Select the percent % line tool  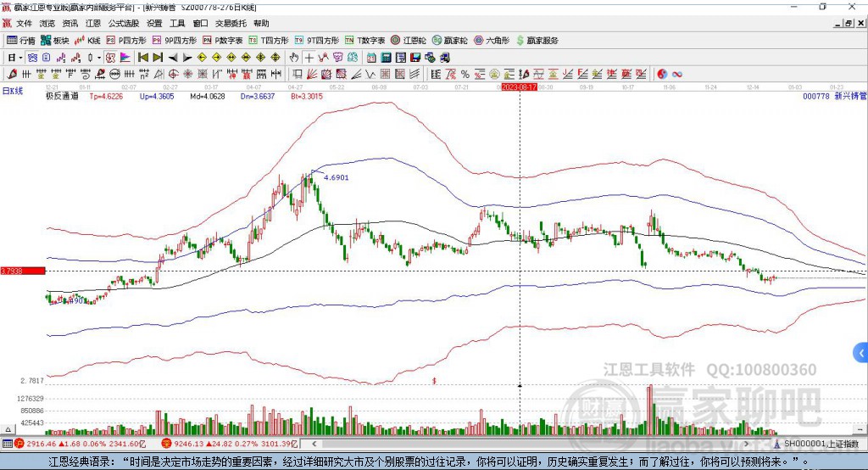[465, 74]
